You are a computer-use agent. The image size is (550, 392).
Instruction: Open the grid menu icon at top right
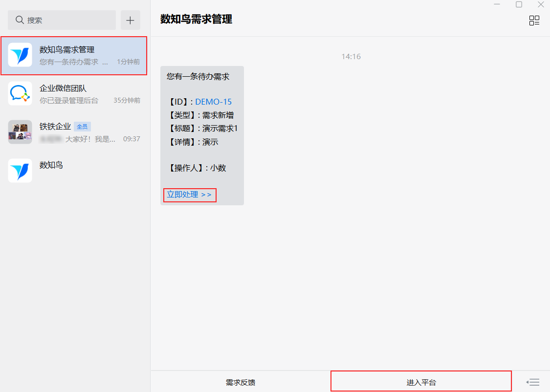click(534, 21)
